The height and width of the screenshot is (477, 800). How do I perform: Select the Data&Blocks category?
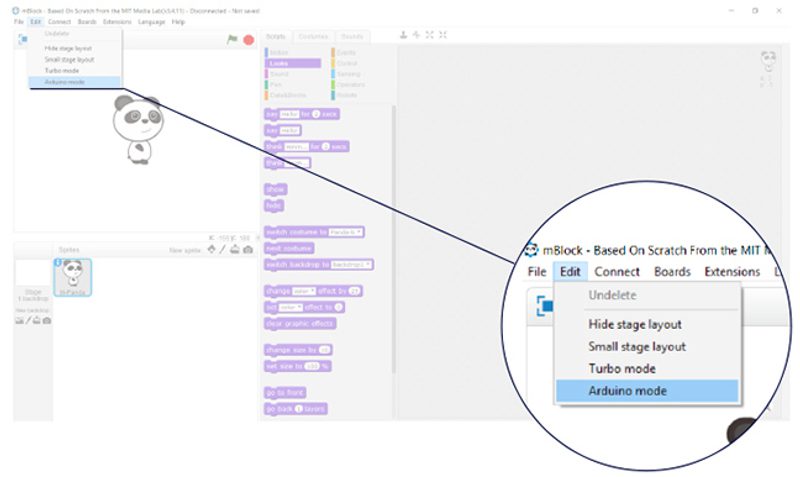pyautogui.click(x=292, y=95)
